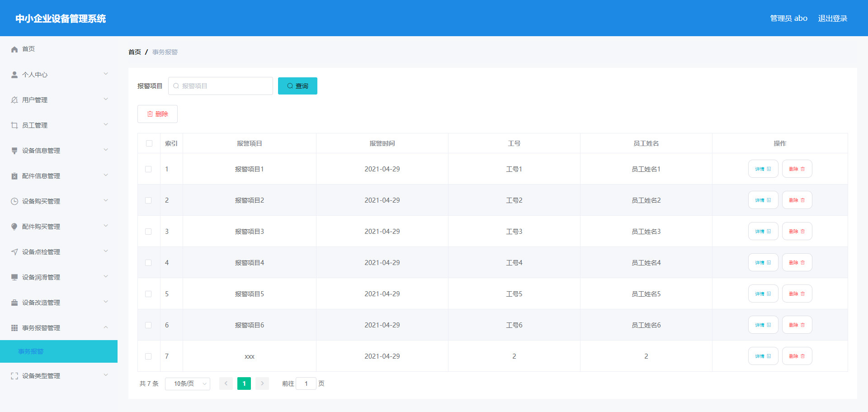Open the 10条/页 page size dropdown
This screenshot has height=412, width=868.
click(188, 384)
